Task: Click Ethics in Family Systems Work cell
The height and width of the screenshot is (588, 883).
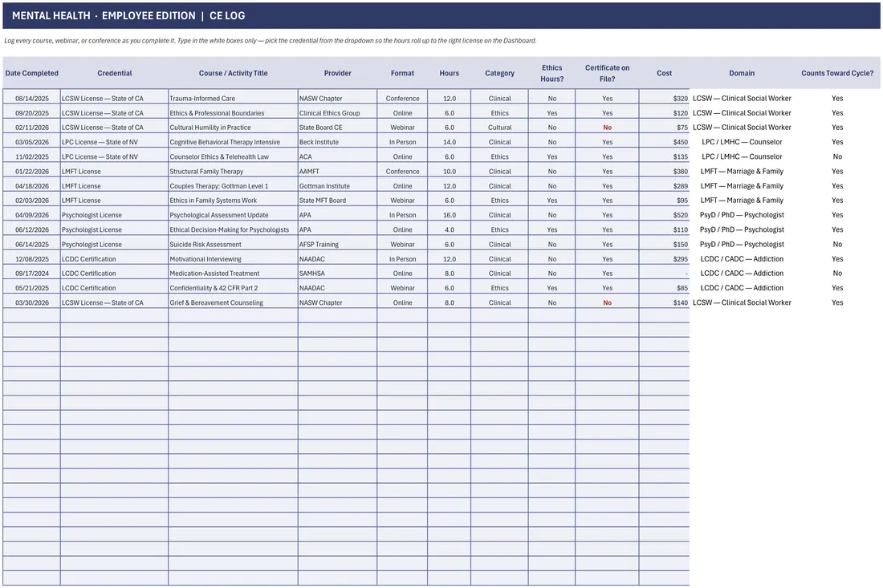Action: (x=233, y=201)
